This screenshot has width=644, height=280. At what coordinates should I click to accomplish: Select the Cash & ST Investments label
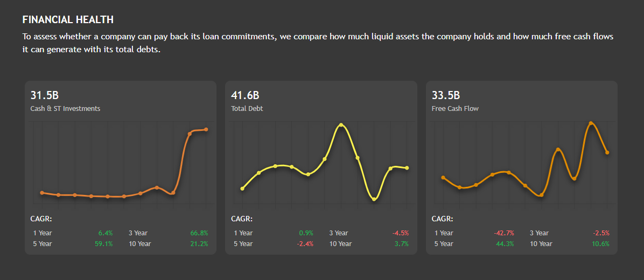[x=65, y=108]
